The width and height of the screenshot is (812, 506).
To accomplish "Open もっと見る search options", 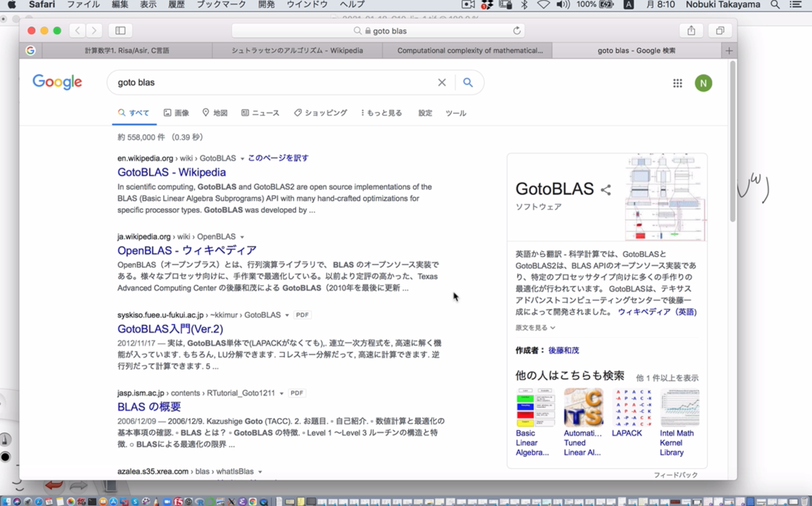I will pyautogui.click(x=381, y=113).
